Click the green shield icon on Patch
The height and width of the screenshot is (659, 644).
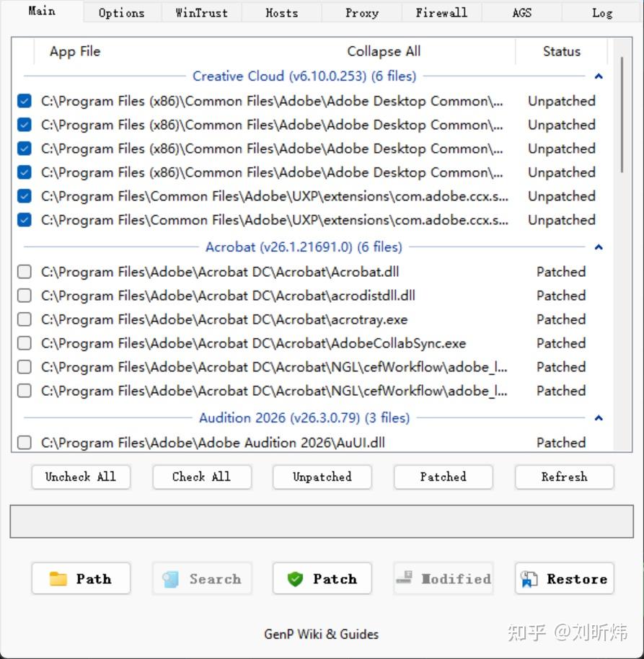click(x=295, y=579)
